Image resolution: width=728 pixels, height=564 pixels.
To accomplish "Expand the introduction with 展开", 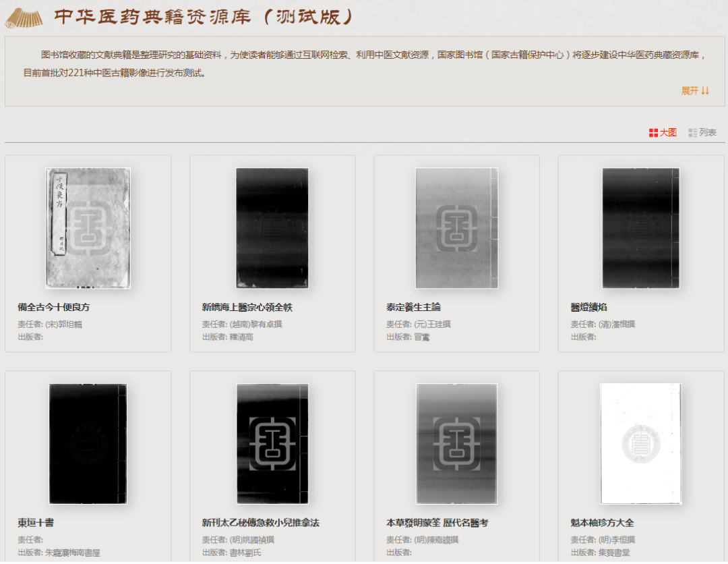I will coord(695,90).
